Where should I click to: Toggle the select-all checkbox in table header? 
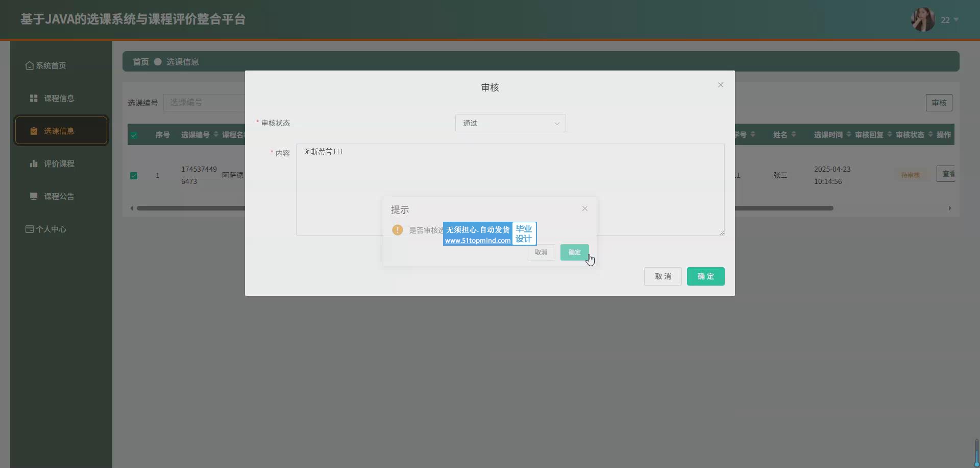click(x=134, y=135)
